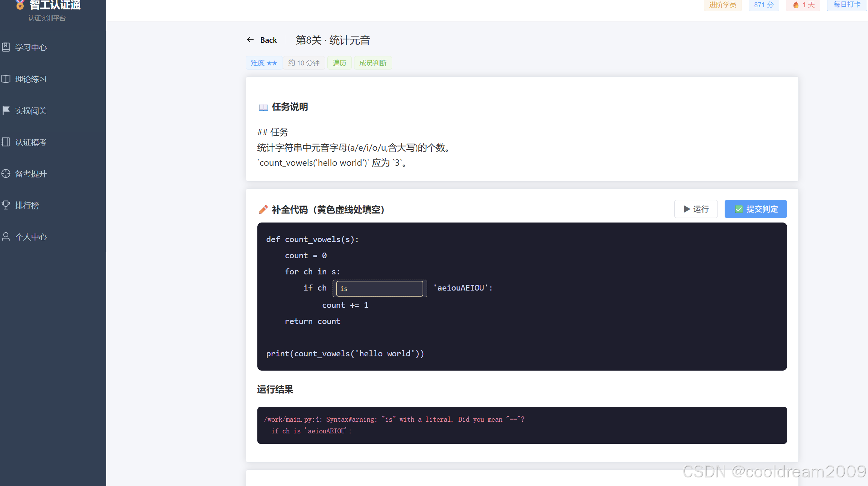Open 备考提升 in sidebar
The width and height of the screenshot is (868, 486).
point(53,174)
